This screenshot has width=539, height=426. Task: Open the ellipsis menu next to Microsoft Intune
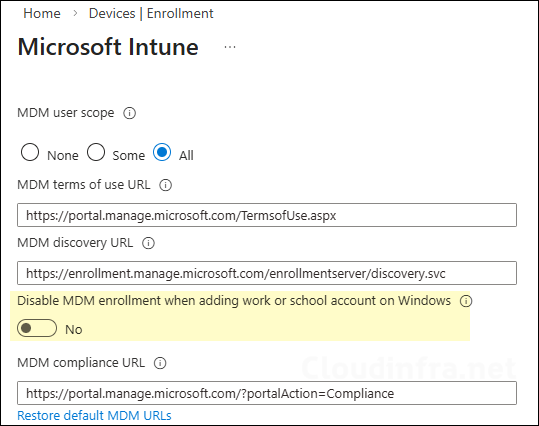(230, 47)
